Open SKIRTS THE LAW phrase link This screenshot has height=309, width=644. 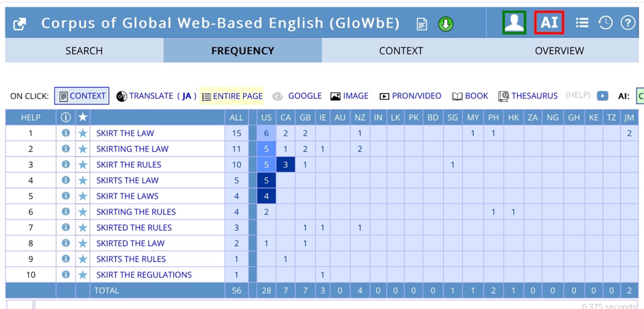(x=128, y=180)
